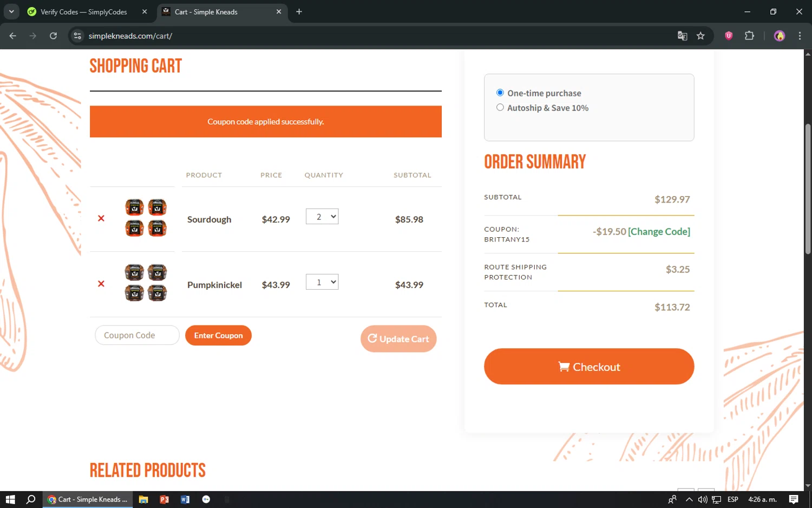
Task: Select One-time purchase option
Action: [500, 93]
